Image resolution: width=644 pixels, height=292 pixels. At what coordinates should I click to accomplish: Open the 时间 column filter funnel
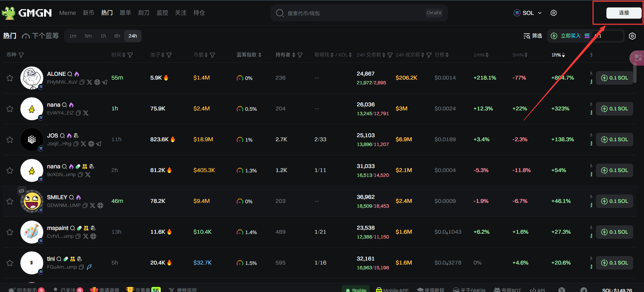coord(130,55)
